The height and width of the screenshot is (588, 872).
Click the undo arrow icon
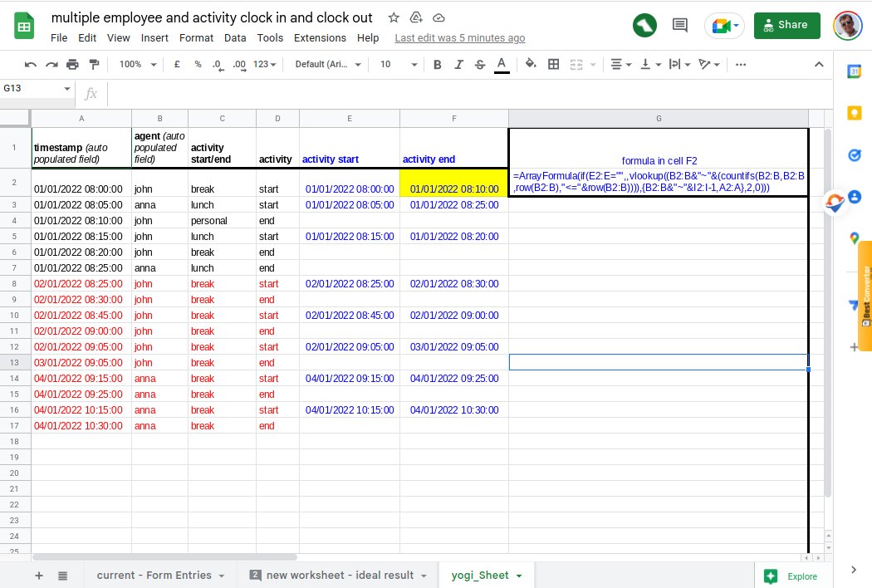[31, 64]
